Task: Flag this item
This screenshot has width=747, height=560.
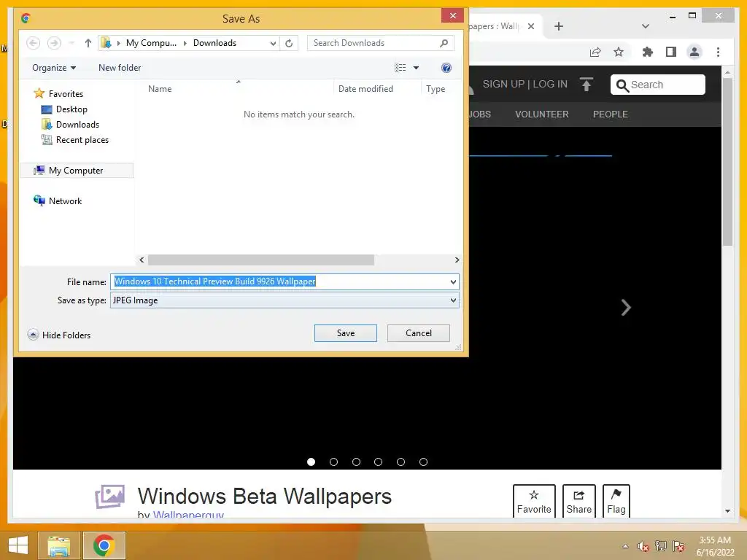Action: (x=616, y=502)
